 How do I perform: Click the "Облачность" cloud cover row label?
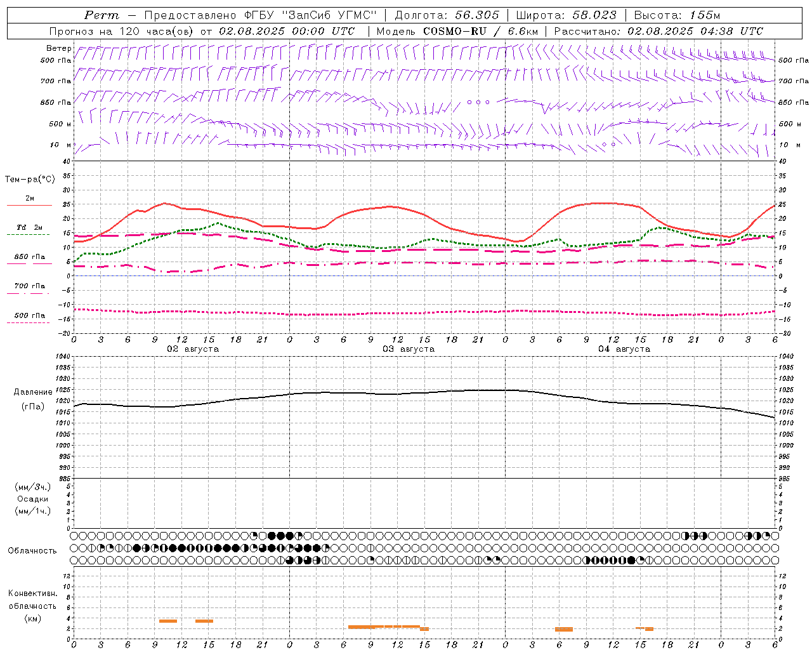pos(32,551)
